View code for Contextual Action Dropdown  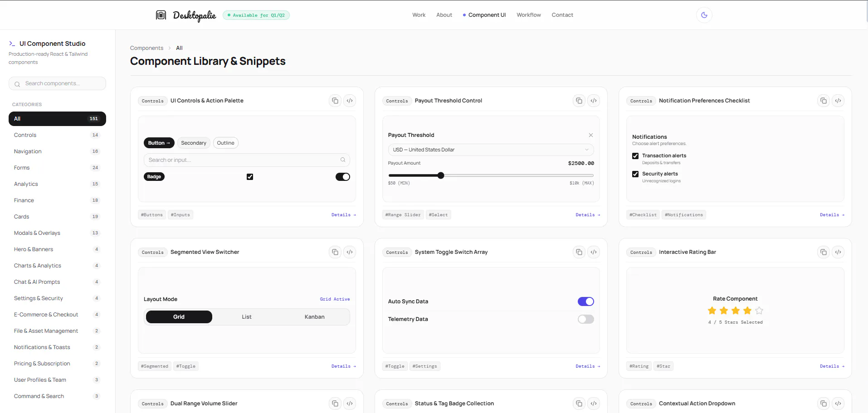click(838, 403)
